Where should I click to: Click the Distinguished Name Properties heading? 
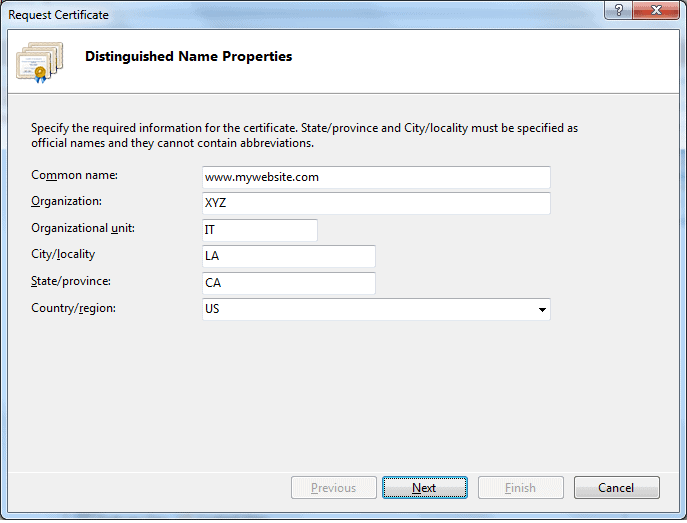click(189, 57)
